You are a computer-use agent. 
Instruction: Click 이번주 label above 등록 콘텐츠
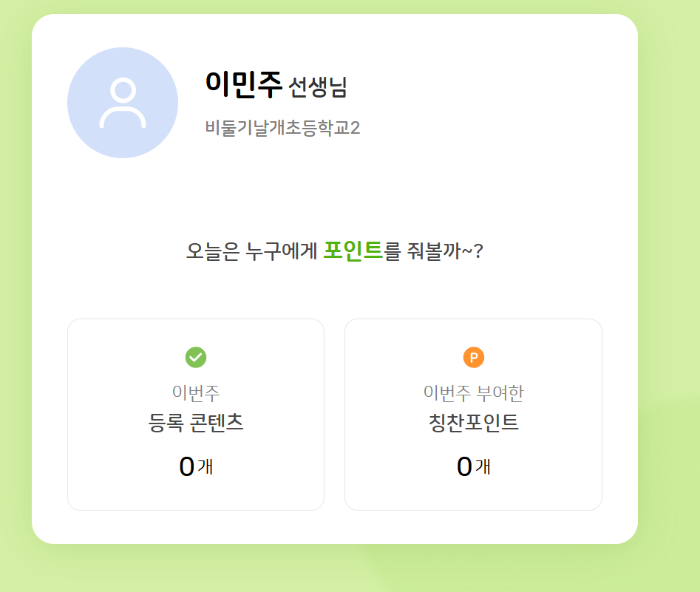coord(196,392)
